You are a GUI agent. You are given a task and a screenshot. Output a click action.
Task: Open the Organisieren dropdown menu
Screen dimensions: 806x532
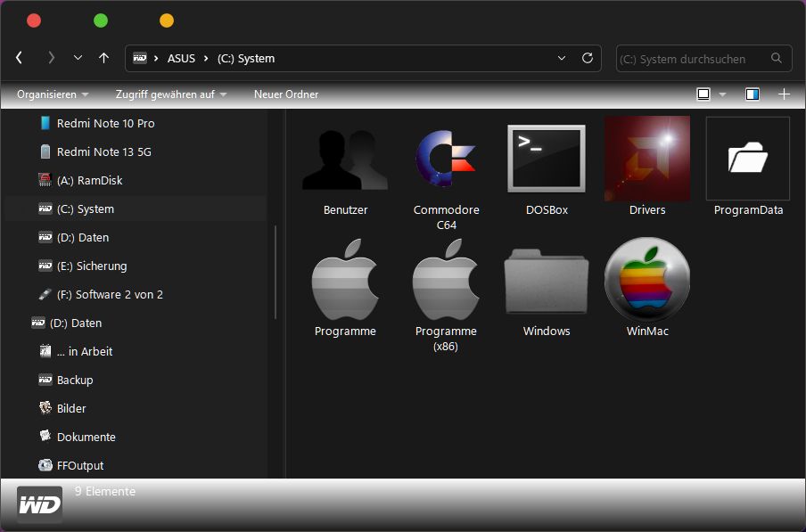pos(53,94)
